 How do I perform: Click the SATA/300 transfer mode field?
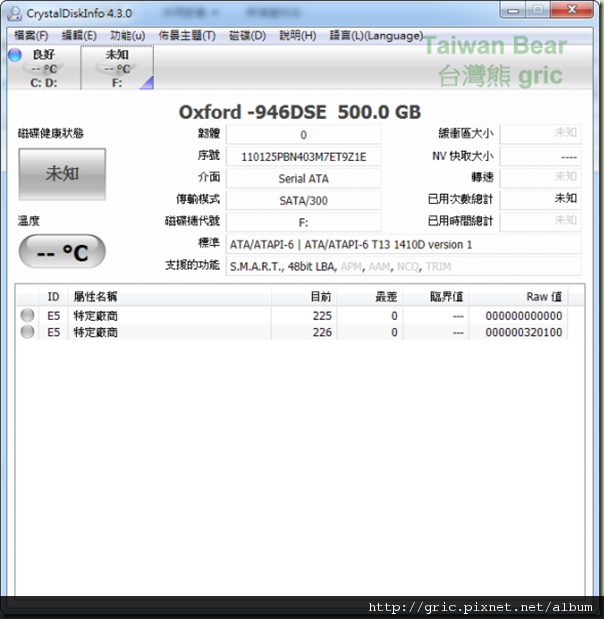click(303, 201)
